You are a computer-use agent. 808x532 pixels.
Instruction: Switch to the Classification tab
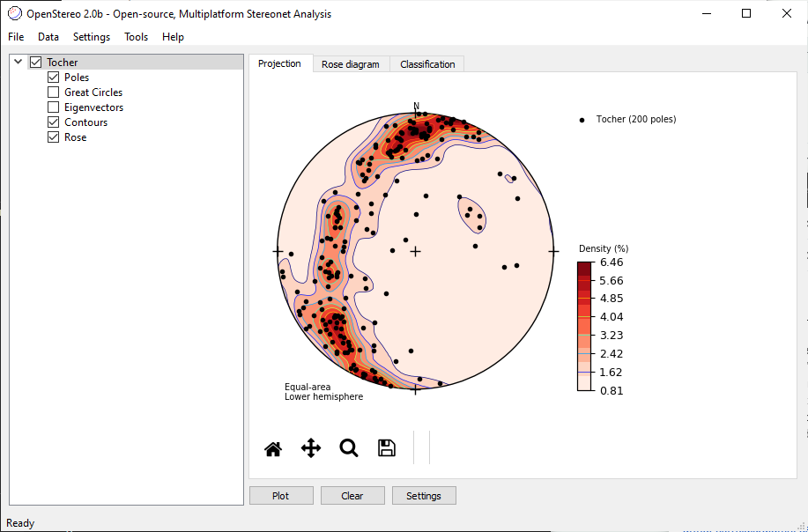(427, 64)
